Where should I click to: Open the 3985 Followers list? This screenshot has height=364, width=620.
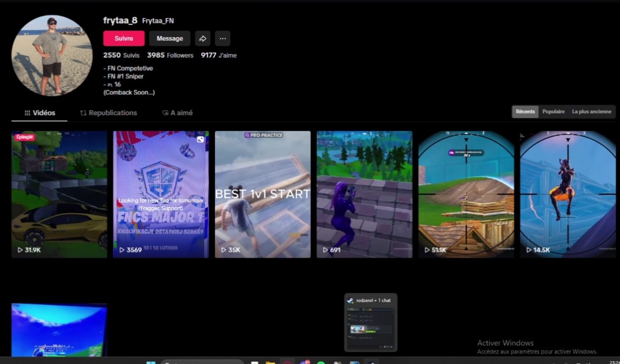click(170, 55)
